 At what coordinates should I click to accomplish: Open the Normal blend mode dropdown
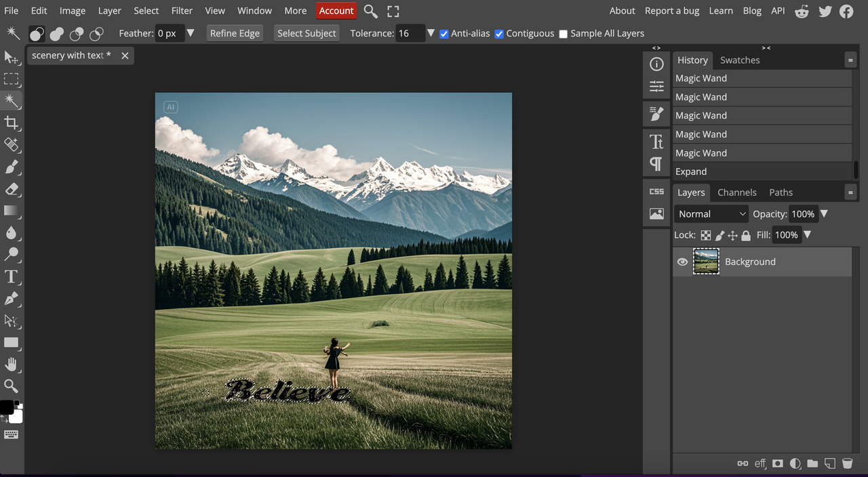[711, 214]
